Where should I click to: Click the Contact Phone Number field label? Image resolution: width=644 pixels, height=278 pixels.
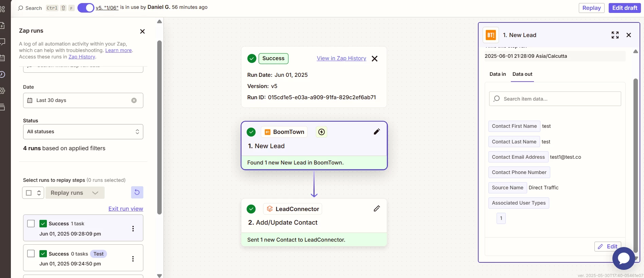[519, 172]
